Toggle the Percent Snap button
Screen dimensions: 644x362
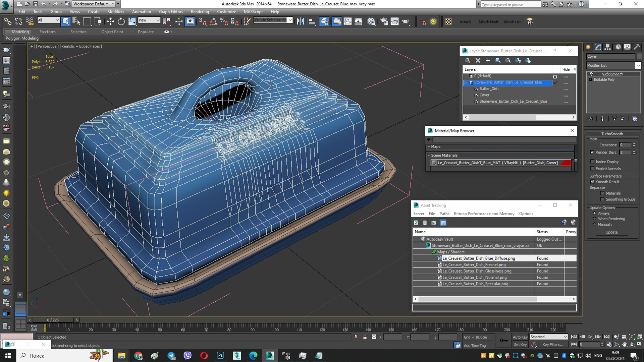coord(224,22)
